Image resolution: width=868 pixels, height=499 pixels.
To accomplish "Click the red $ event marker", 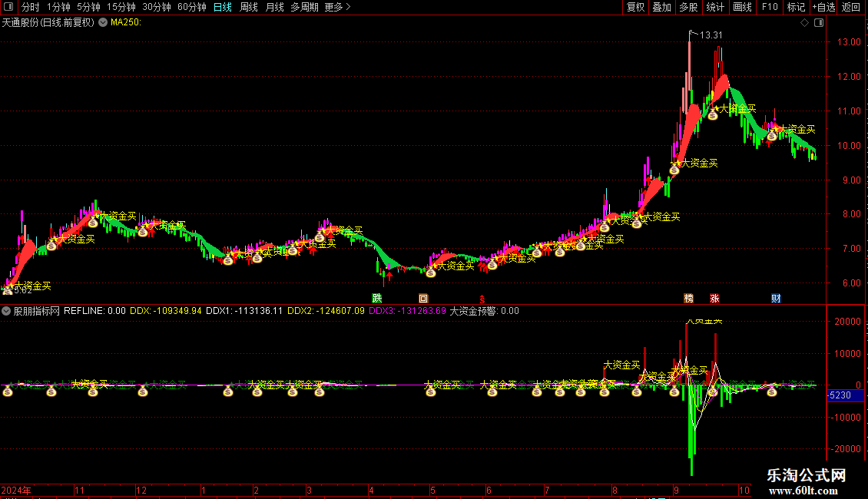I will pyautogui.click(x=482, y=299).
